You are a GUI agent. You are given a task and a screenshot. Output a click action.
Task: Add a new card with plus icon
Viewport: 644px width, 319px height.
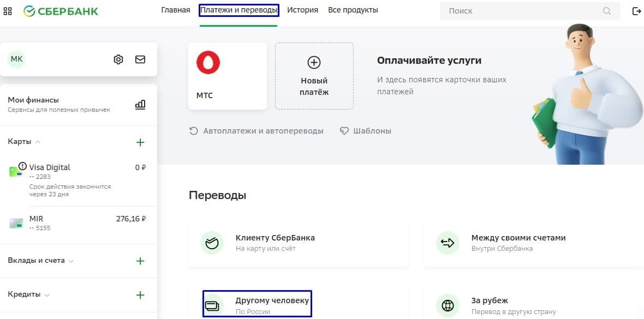(140, 142)
